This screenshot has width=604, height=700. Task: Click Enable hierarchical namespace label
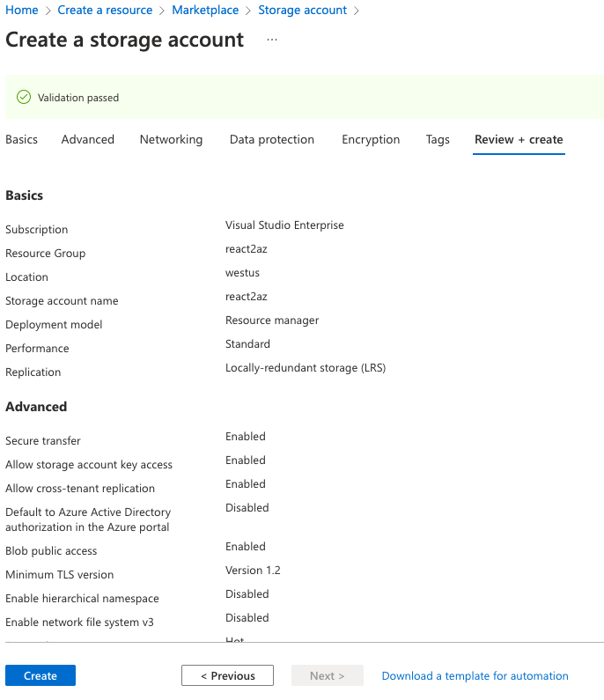pos(82,598)
